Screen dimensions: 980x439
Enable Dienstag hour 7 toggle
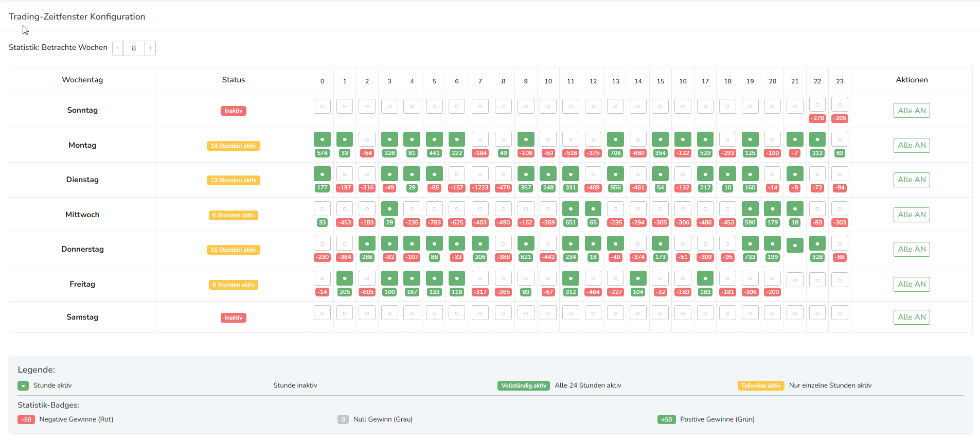[480, 174]
